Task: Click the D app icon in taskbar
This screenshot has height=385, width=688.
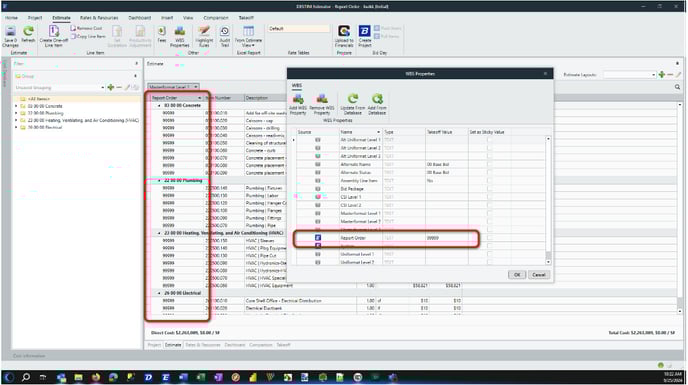Action: pyautogui.click(x=148, y=377)
